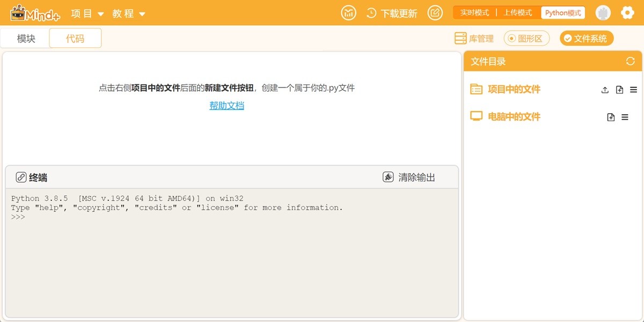The image size is (644, 322).
Task: Open the hamburger menu beside 项目中的文件
Action: tap(634, 90)
